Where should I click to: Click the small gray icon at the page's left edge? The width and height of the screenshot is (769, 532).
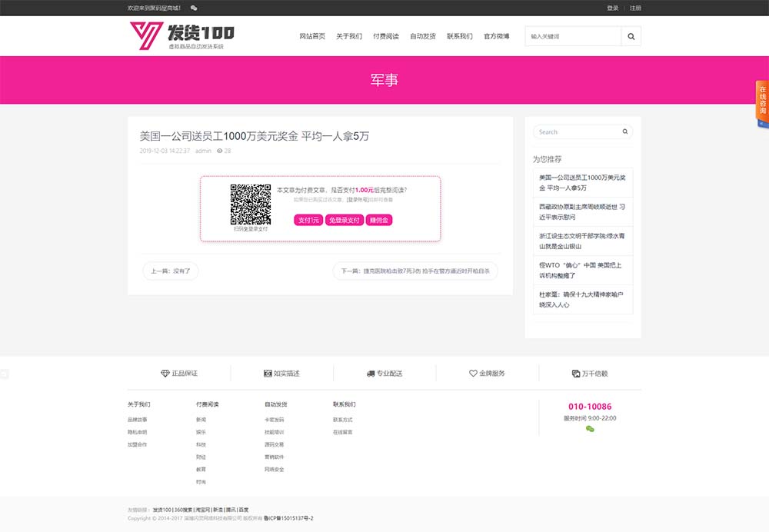(4, 374)
